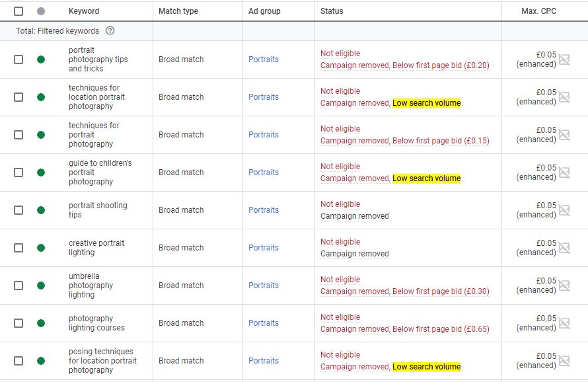The width and height of the screenshot is (588, 382).
Task: Click green status dot for portrait shooting tips
Action: (x=41, y=210)
